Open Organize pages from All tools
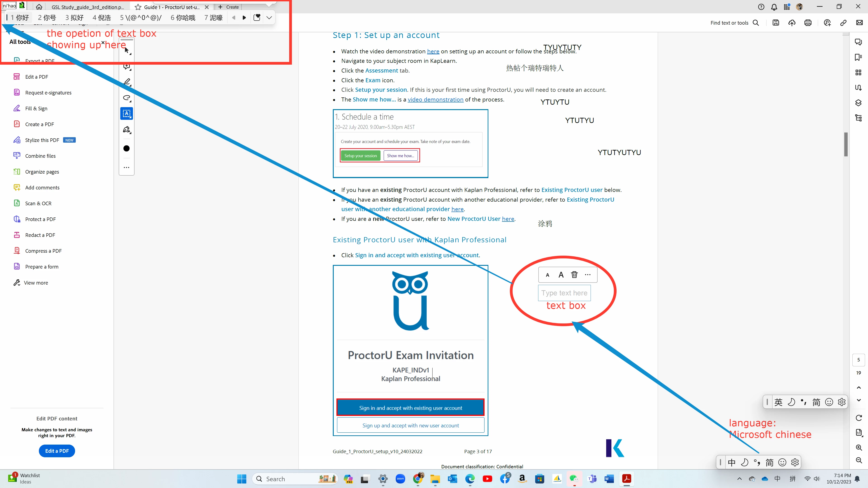This screenshot has width=868, height=488. click(x=42, y=172)
